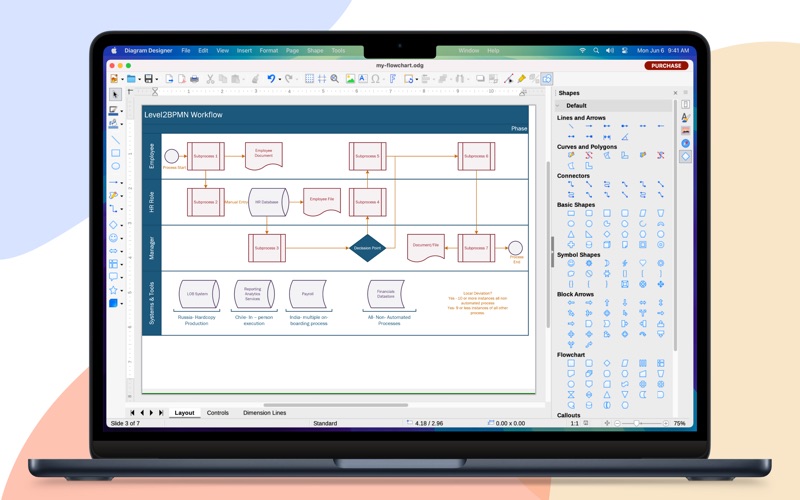Viewport: 800px width, 500px height.
Task: Click the Undo arrow icon
Action: [271, 79]
